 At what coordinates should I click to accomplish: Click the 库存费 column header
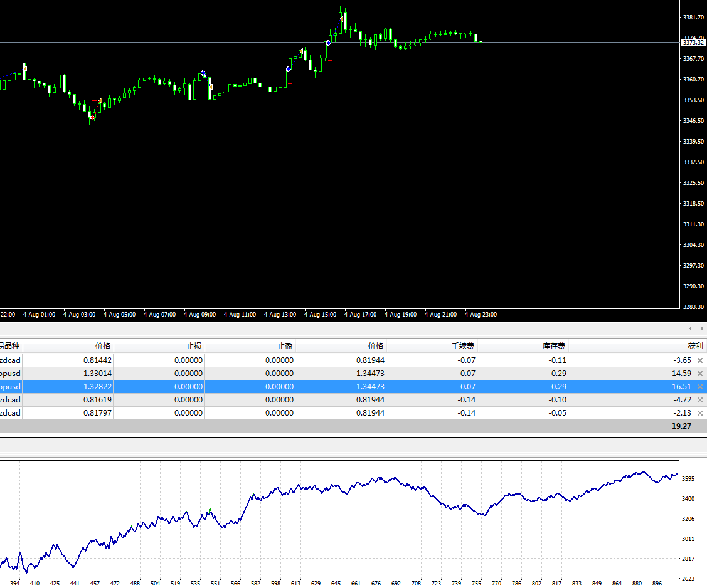click(554, 346)
